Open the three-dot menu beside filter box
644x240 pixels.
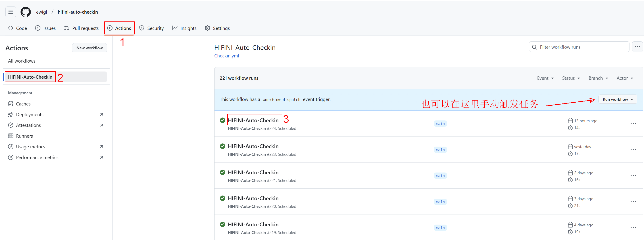click(637, 47)
